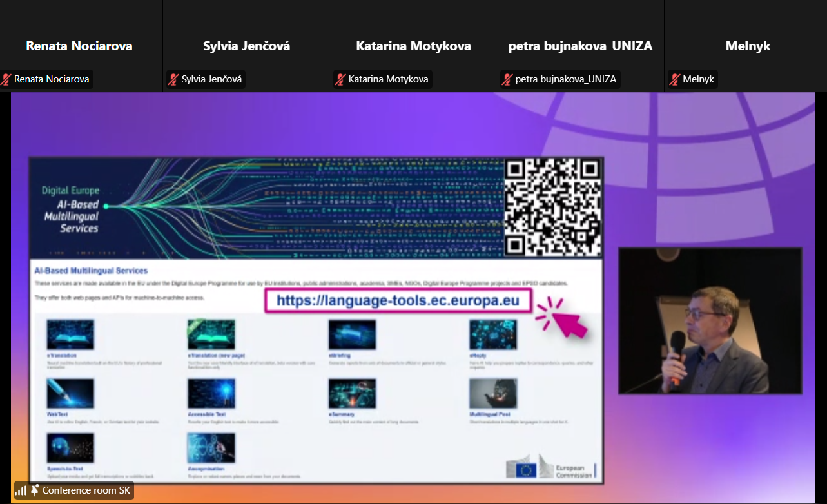The image size is (827, 504).
Task: Click the eSummary service title
Action: 342,414
